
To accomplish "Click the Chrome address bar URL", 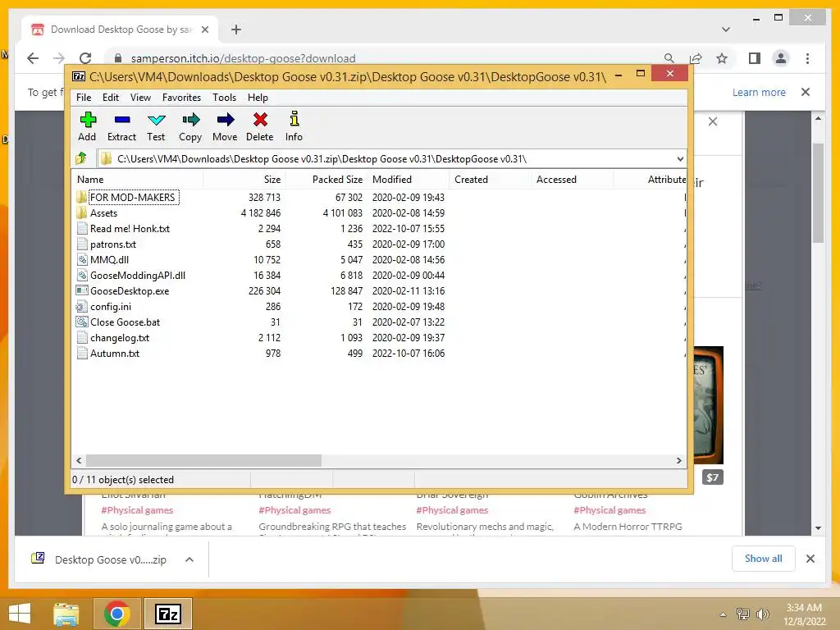I will pyautogui.click(x=243, y=58).
